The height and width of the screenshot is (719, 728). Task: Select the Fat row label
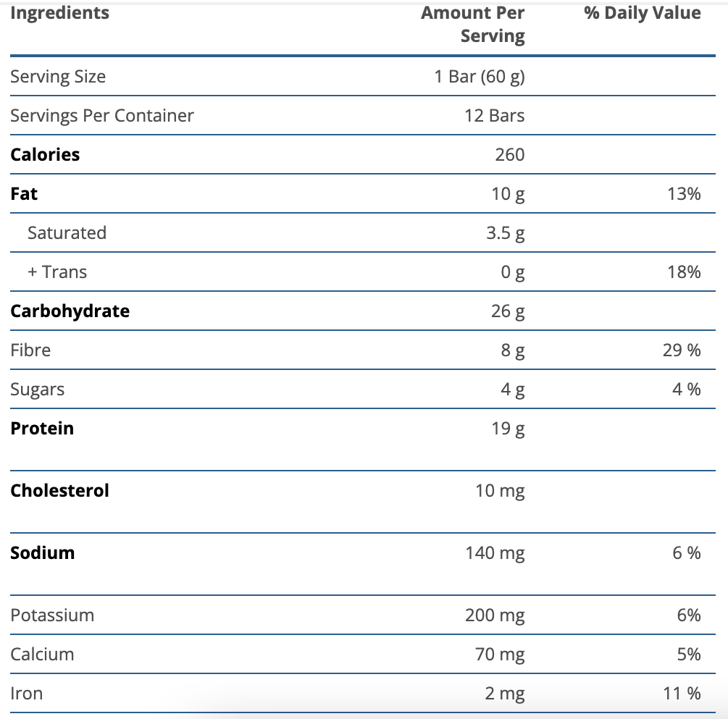[24, 194]
